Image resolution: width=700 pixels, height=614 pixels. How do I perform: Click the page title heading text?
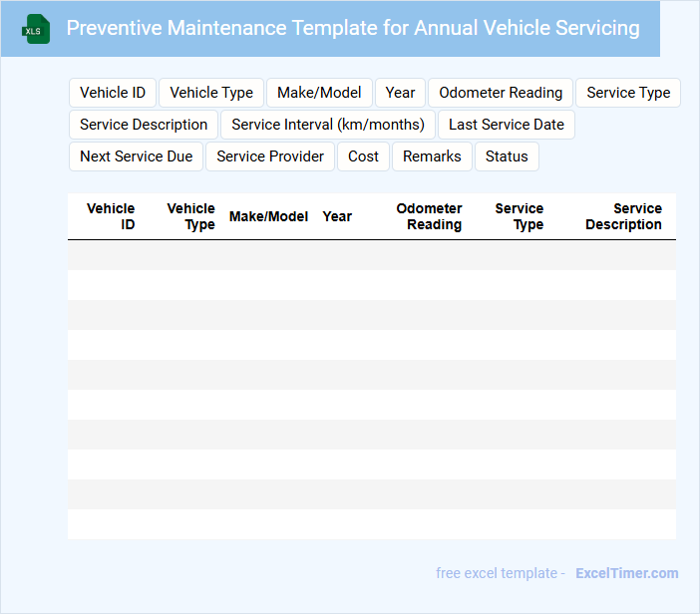click(353, 28)
